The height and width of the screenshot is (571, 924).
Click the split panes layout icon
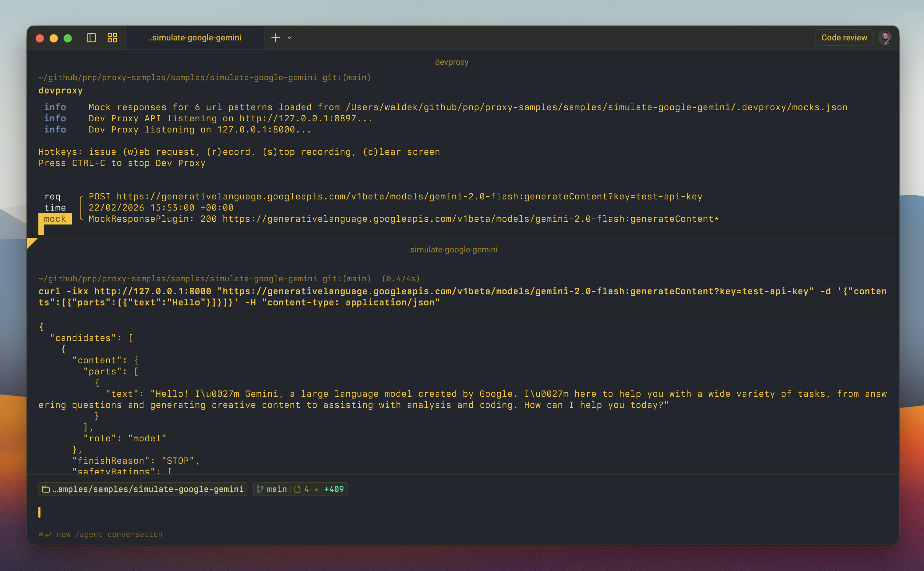coord(111,38)
